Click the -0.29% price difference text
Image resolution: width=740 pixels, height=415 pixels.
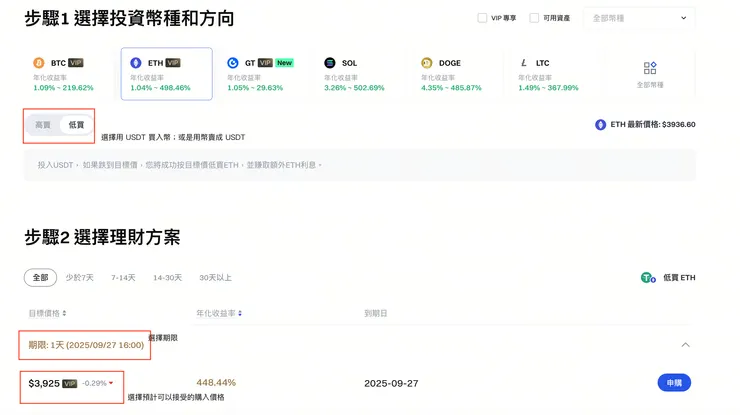(x=94, y=383)
